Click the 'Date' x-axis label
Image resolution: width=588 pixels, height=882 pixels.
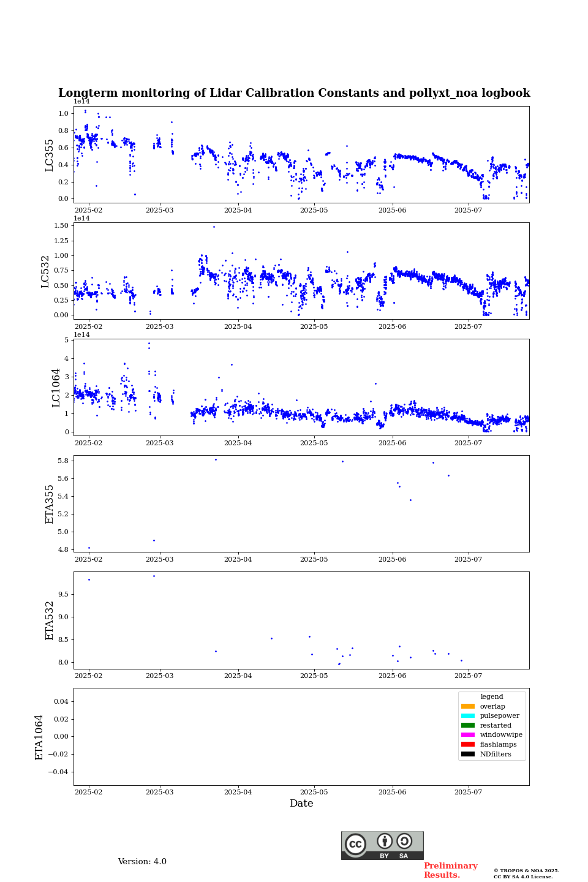[301, 804]
